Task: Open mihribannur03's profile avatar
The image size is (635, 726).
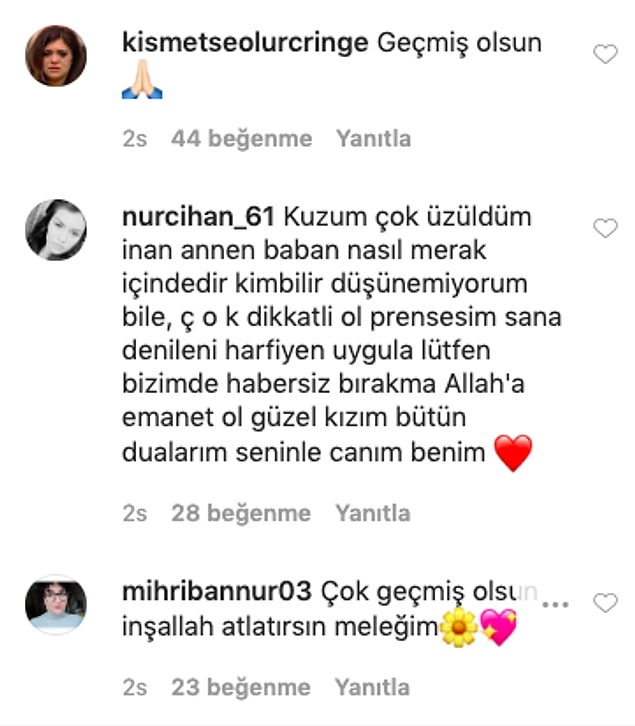Action: coord(56,604)
